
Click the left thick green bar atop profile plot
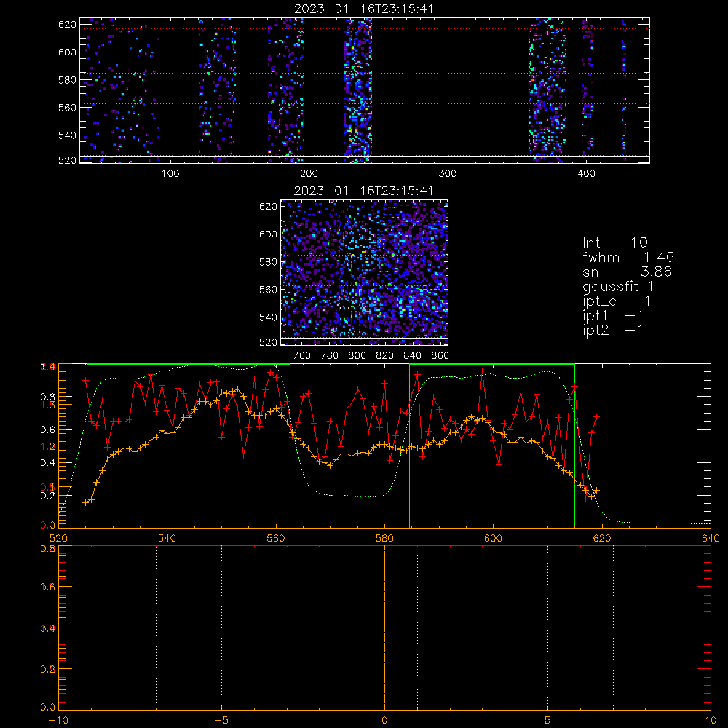click(189, 365)
